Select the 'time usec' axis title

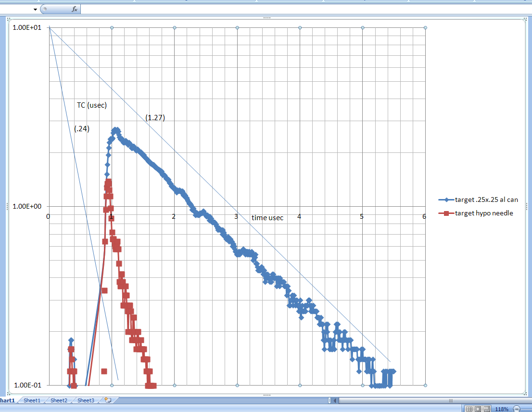click(x=267, y=218)
